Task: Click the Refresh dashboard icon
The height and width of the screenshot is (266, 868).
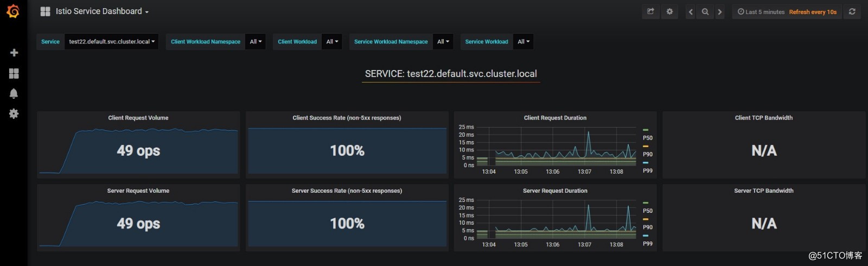Action: pos(852,11)
